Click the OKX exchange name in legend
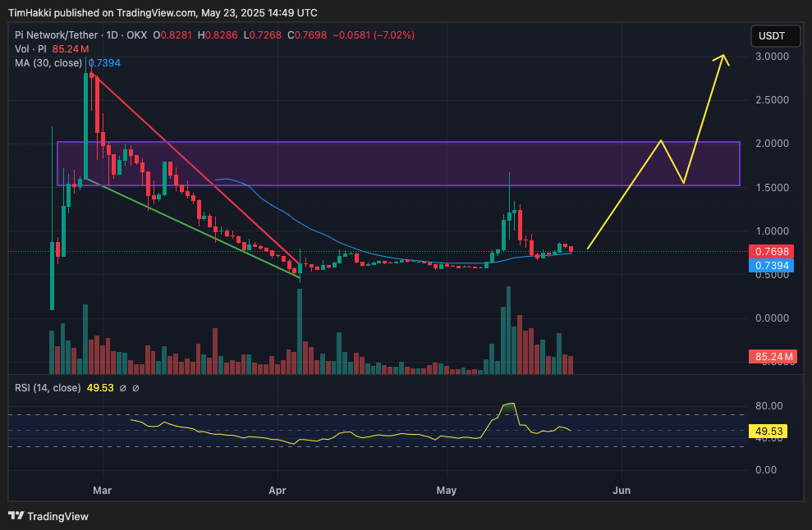The image size is (812, 530). (138, 35)
